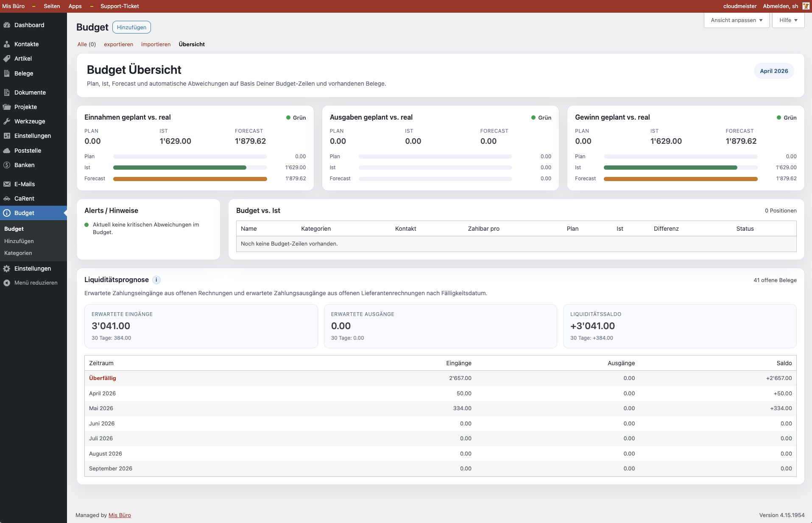Open the Apps menu in top bar

[x=75, y=6]
